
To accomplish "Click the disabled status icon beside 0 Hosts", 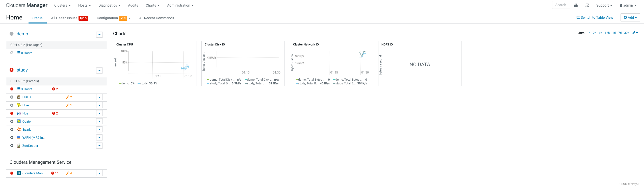I will tap(12, 53).
